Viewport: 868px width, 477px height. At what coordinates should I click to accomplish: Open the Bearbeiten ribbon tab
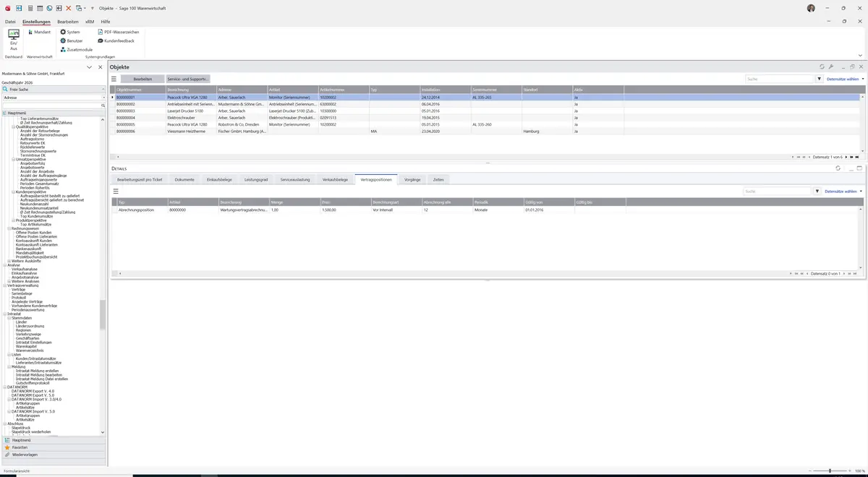(68, 22)
